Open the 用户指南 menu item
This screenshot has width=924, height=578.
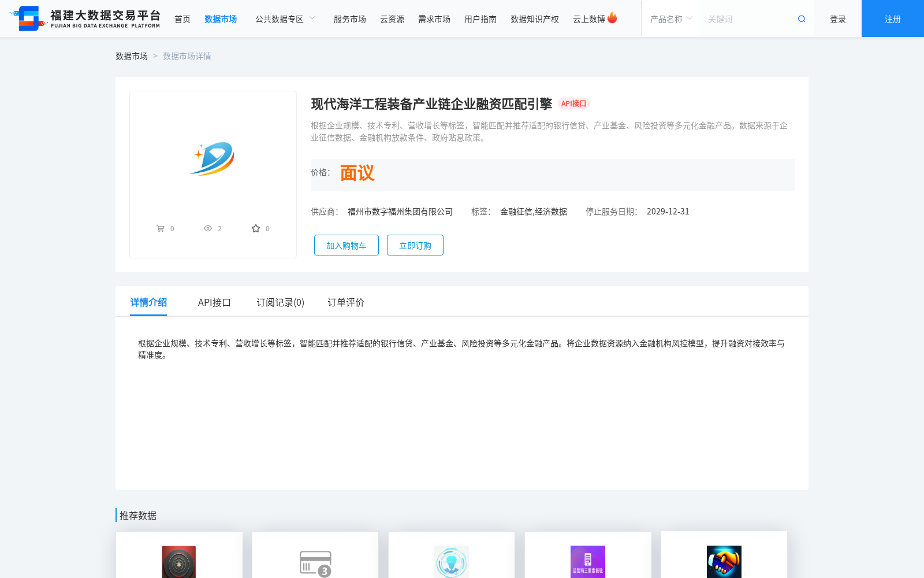[480, 18]
